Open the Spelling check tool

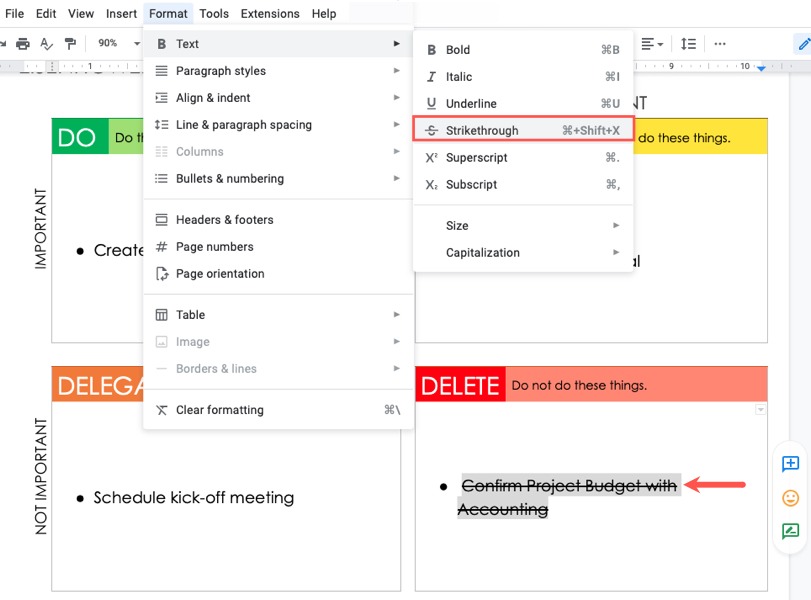46,44
